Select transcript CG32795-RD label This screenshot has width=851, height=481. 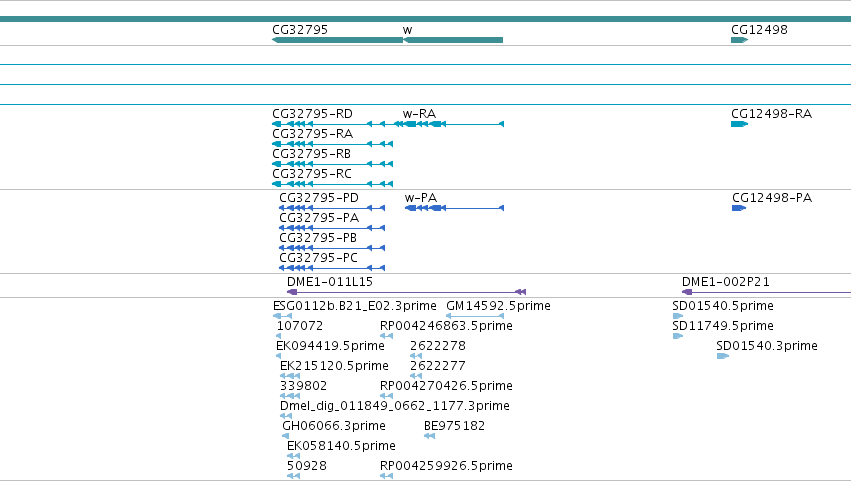pos(312,113)
